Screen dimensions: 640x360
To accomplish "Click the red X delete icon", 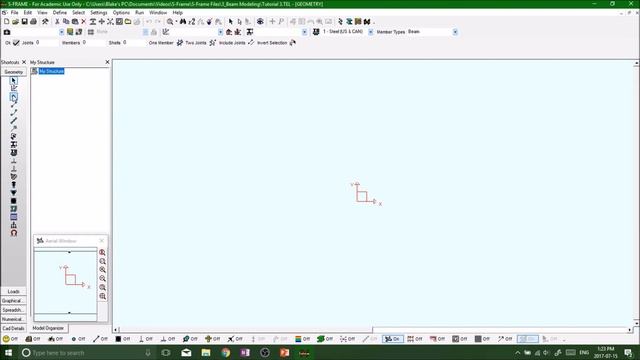I will coord(84,22).
